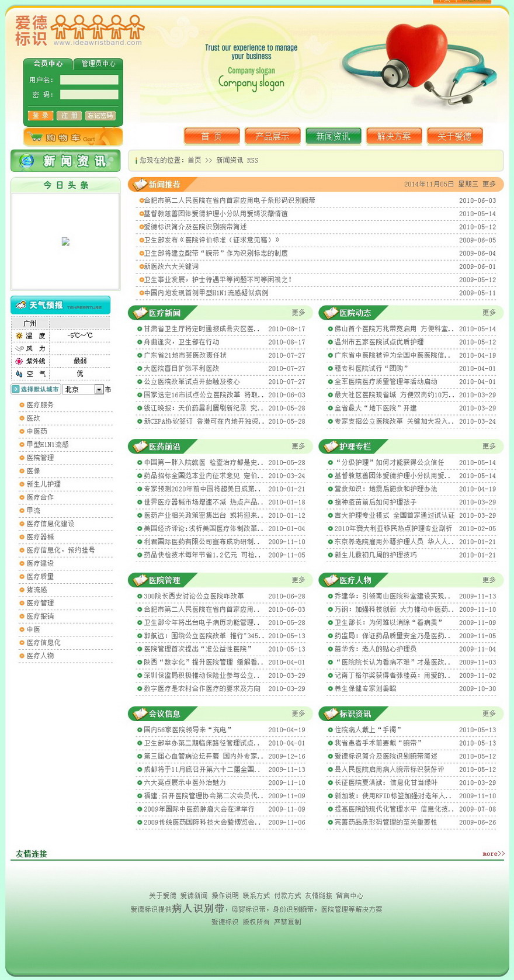This screenshot has height=980, width=514.
Task: Click 更多 in the 新闻推荐 header
Action: coord(489,184)
